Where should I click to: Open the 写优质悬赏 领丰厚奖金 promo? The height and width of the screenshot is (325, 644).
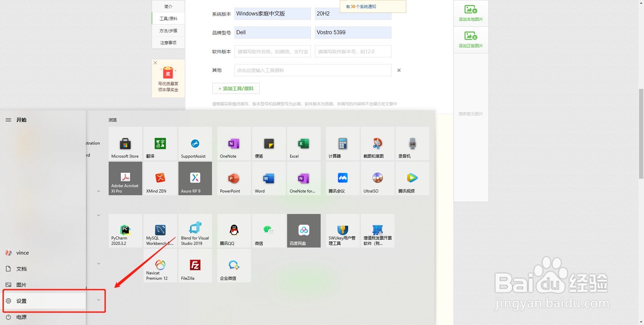(168, 79)
